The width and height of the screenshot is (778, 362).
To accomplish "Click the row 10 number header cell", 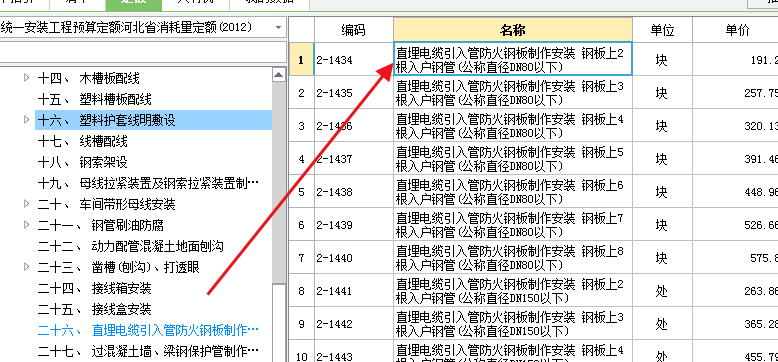I will pos(301,352).
